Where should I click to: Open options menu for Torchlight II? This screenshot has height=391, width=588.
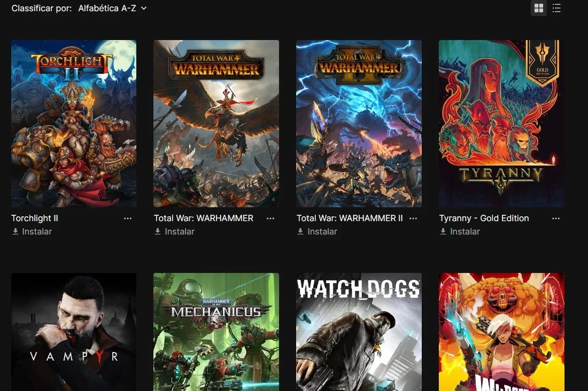128,218
